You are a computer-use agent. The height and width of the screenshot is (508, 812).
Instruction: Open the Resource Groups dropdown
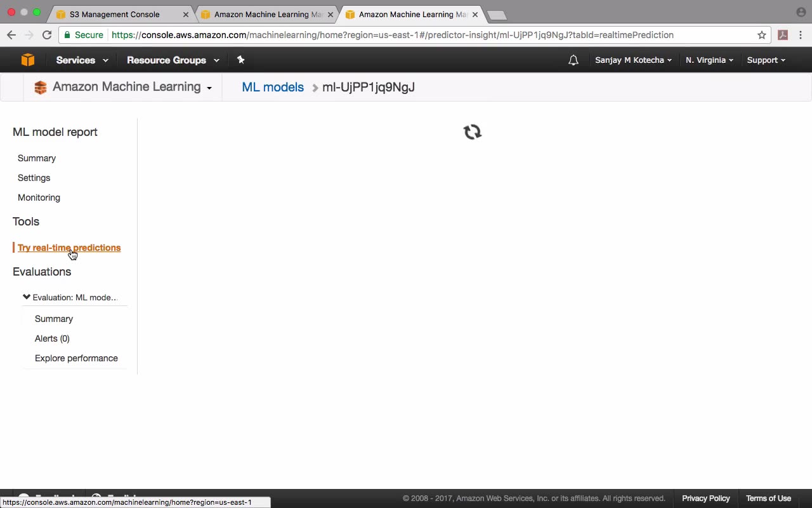[x=173, y=60]
